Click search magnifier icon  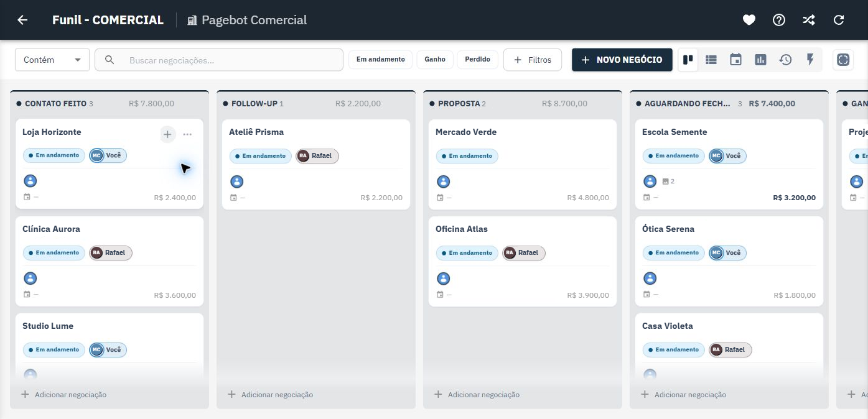[110, 60]
